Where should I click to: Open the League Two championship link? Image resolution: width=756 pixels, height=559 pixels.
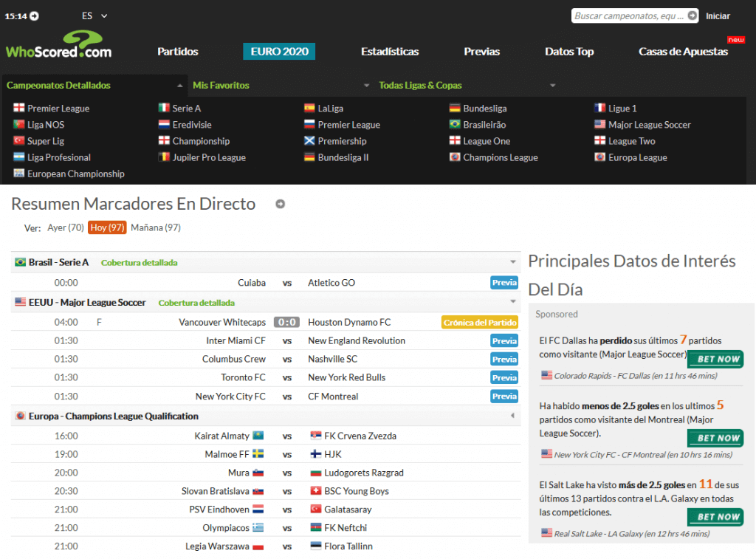(x=632, y=141)
